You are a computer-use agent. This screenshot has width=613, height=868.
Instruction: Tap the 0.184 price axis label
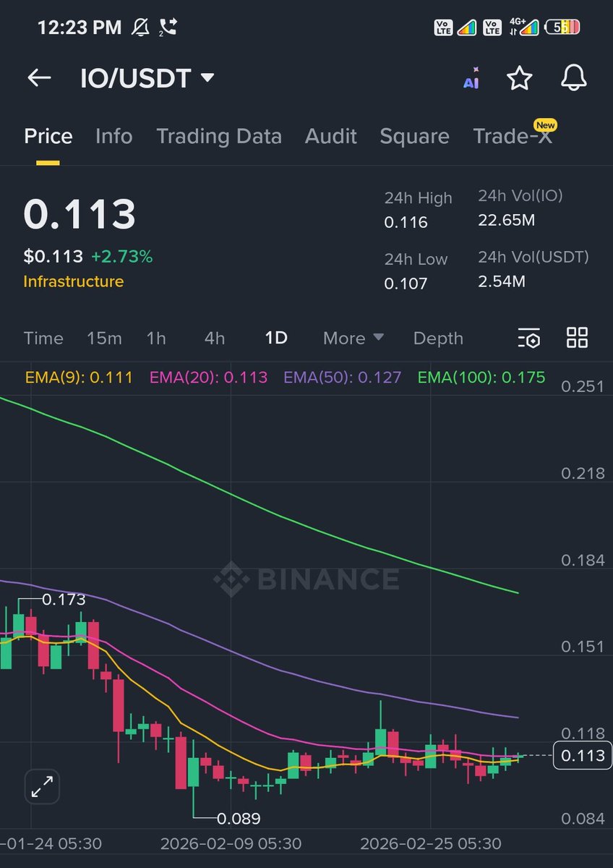pos(583,560)
